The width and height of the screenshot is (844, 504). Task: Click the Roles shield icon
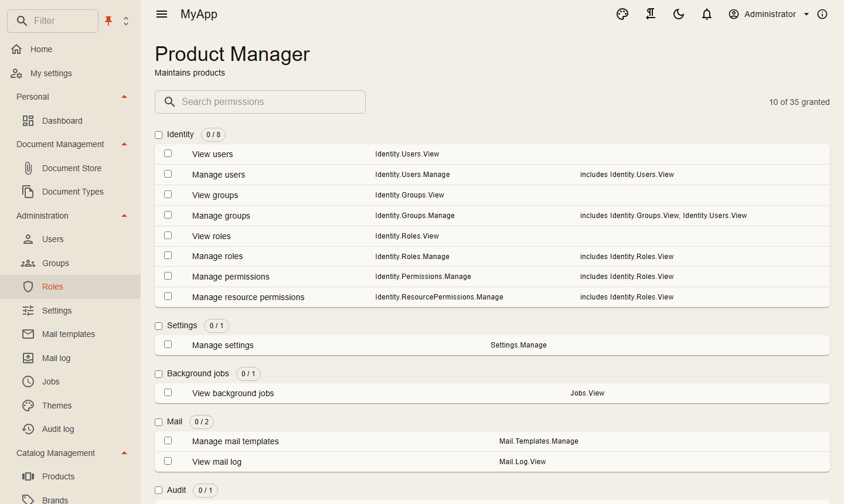[x=28, y=287]
